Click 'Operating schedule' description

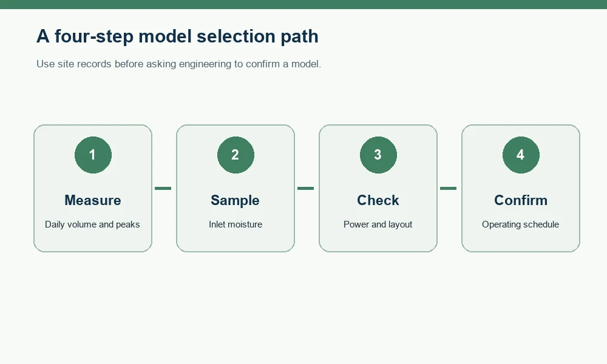521,224
